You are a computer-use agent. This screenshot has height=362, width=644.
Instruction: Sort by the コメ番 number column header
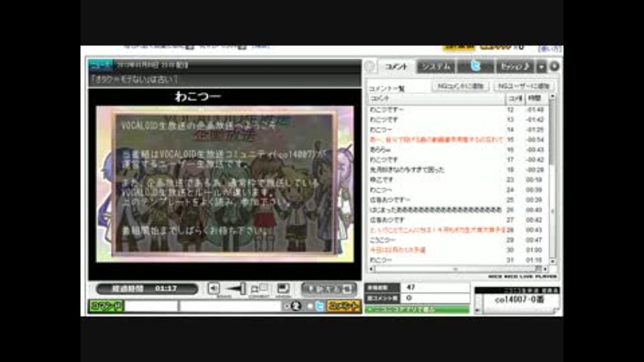515,99
